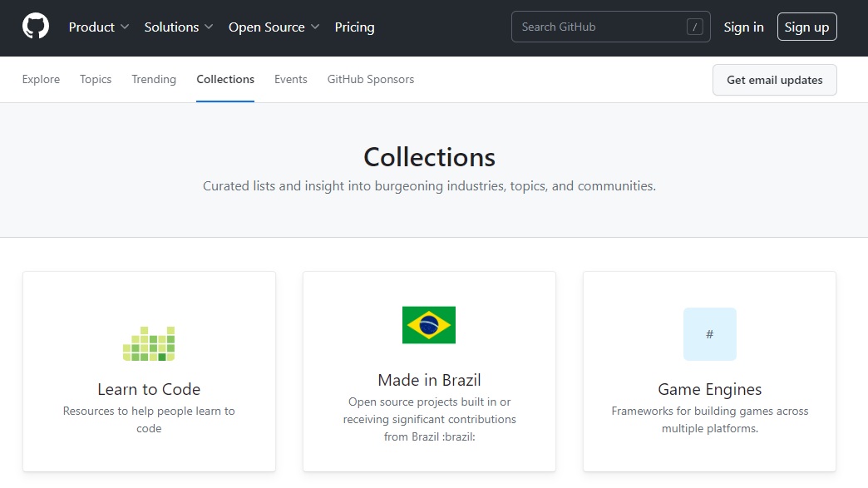The height and width of the screenshot is (488, 868).
Task: Select the Collections tab
Action: point(225,80)
